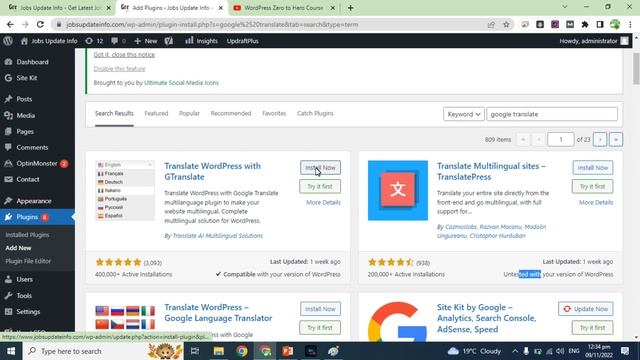
Task: Open OptinMonster in sidebar
Action: point(37,163)
